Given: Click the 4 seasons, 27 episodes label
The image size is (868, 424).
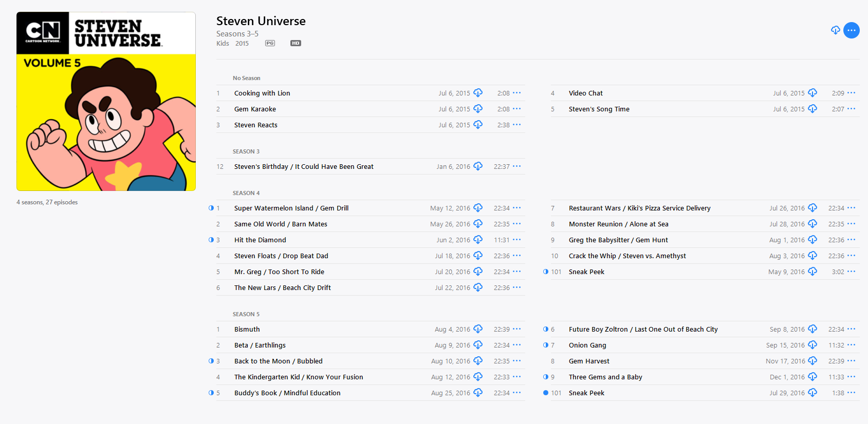Looking at the screenshot, I should [47, 202].
